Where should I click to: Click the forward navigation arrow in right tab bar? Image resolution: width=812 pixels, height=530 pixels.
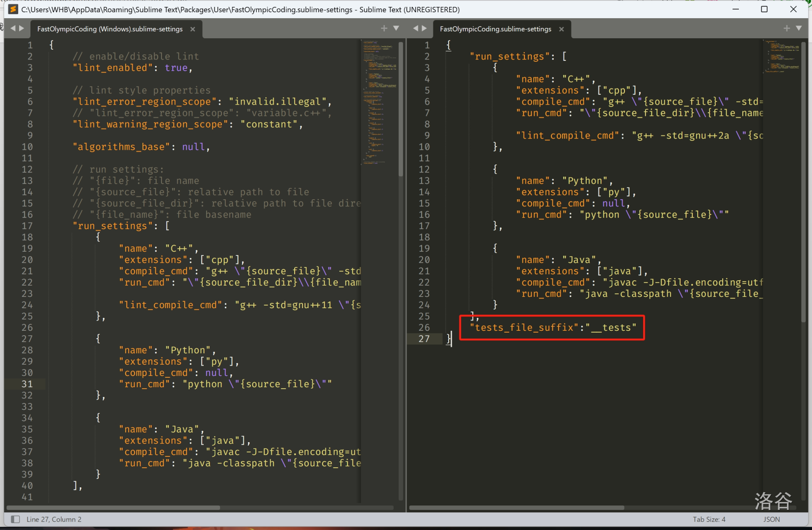(424, 28)
